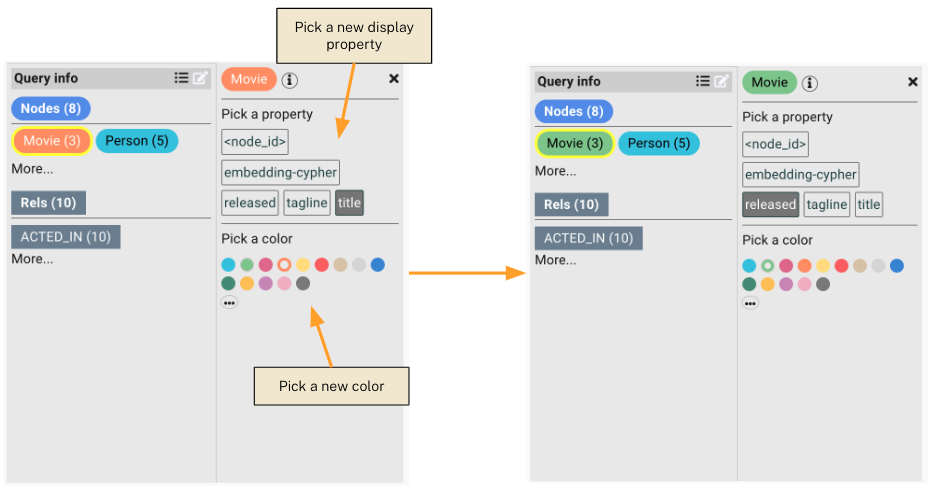Screen dimensions: 932x490
Task: Close the orange Movie property pane
Action: pos(393,78)
